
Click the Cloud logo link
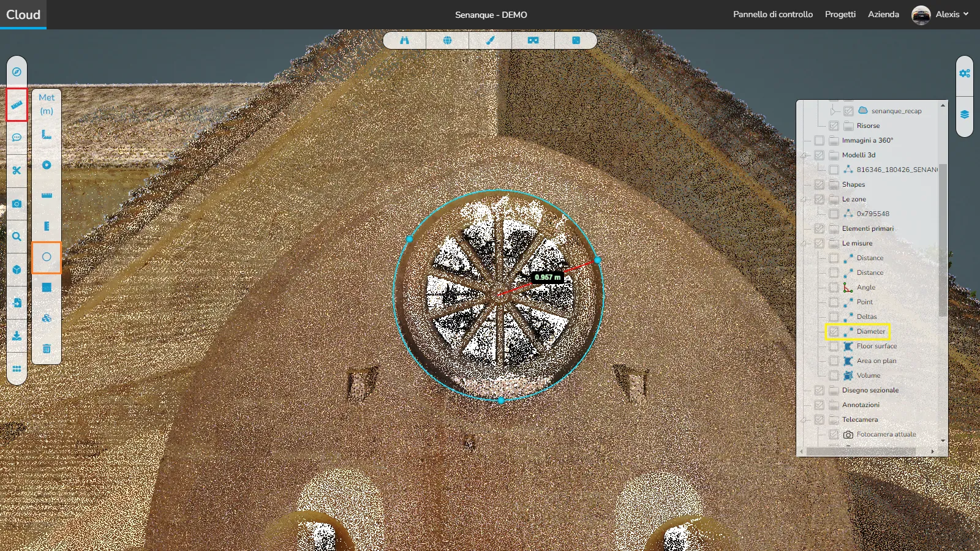tap(23, 14)
